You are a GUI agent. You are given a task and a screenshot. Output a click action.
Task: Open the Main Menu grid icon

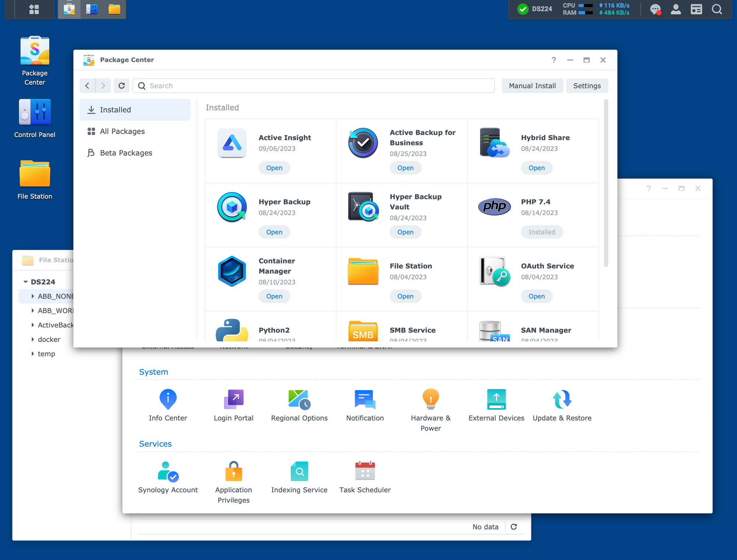click(x=34, y=9)
